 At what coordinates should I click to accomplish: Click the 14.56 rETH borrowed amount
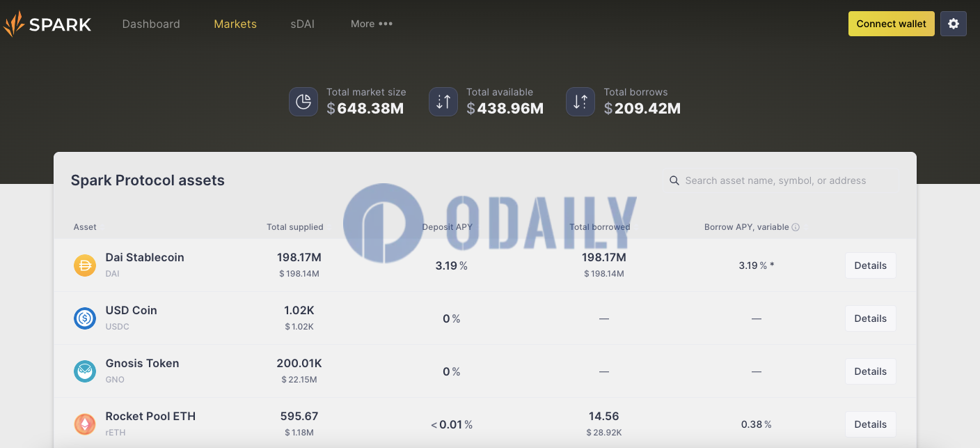(604, 416)
